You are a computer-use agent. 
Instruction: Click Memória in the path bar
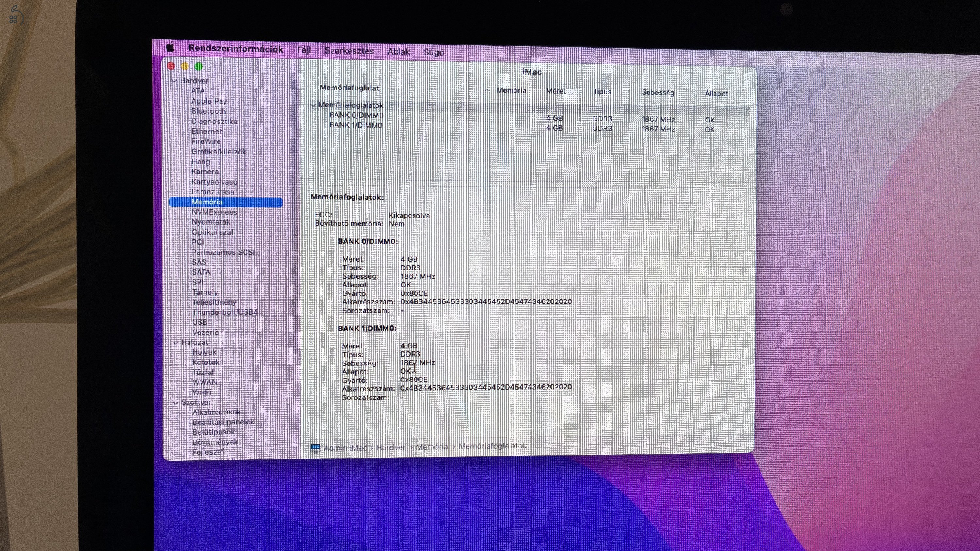(x=432, y=447)
